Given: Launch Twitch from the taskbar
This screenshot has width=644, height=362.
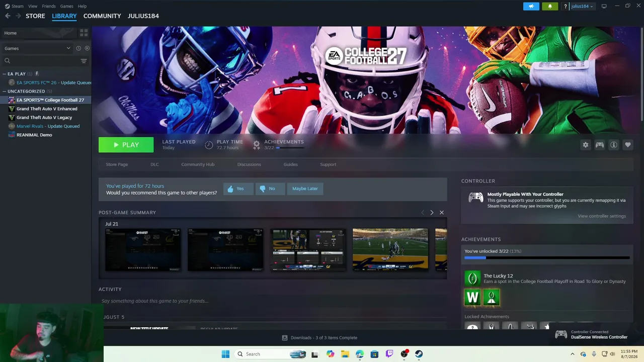Looking at the screenshot, I should [x=389, y=354].
